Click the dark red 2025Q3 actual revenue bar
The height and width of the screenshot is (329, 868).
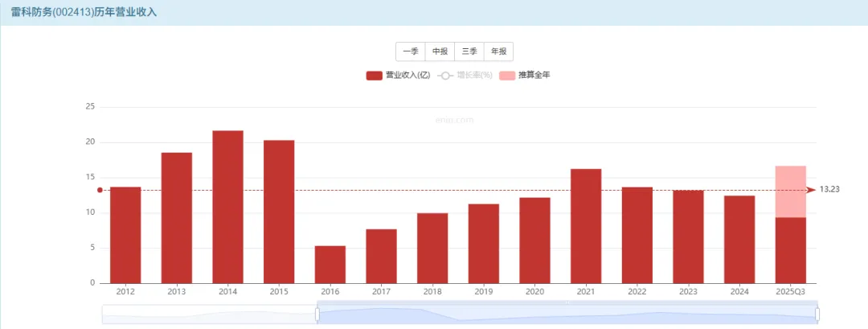pyautogui.click(x=791, y=250)
